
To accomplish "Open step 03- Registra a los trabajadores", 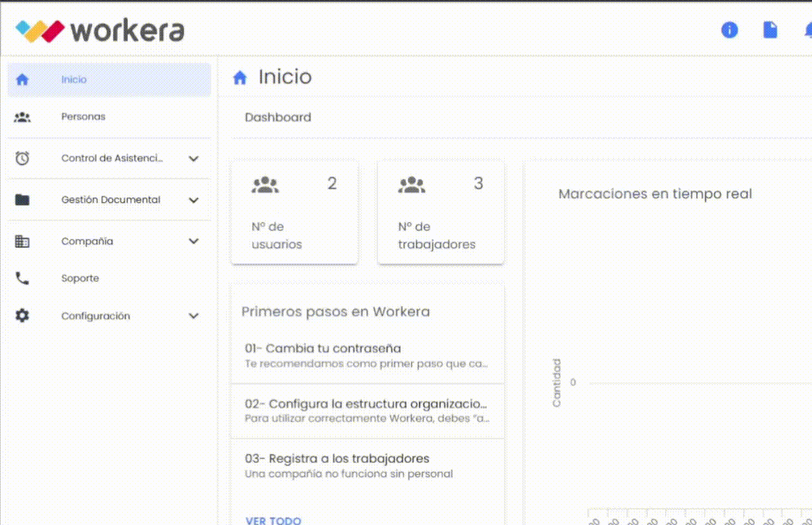I will (x=368, y=466).
